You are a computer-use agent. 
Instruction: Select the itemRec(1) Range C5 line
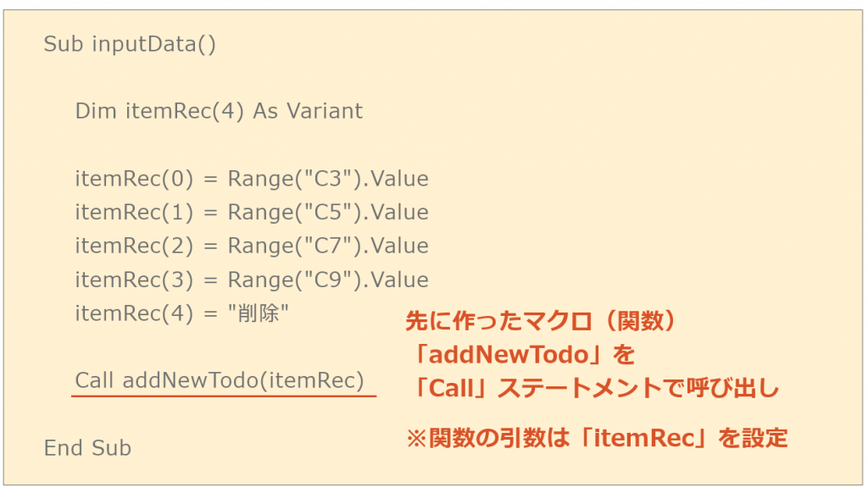(x=252, y=213)
